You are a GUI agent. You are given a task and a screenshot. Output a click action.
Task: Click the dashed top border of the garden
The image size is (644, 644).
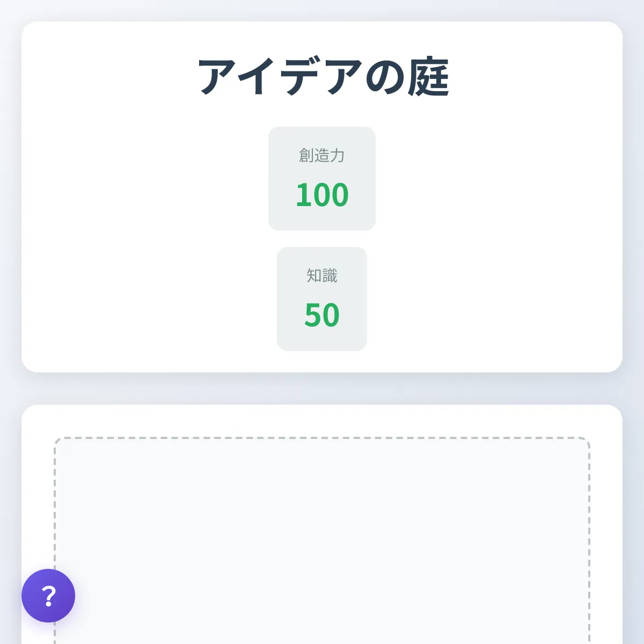(x=322, y=438)
